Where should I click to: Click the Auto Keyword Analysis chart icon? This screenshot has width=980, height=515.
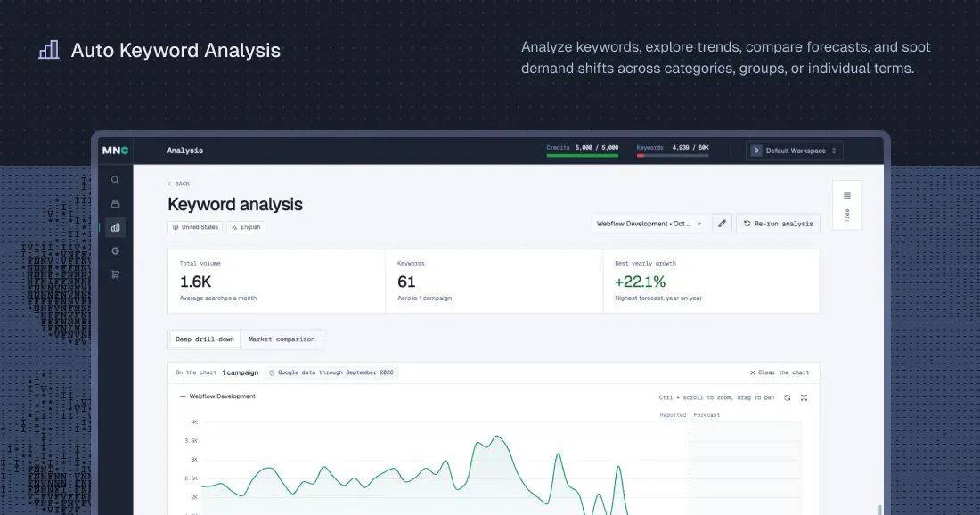point(49,50)
